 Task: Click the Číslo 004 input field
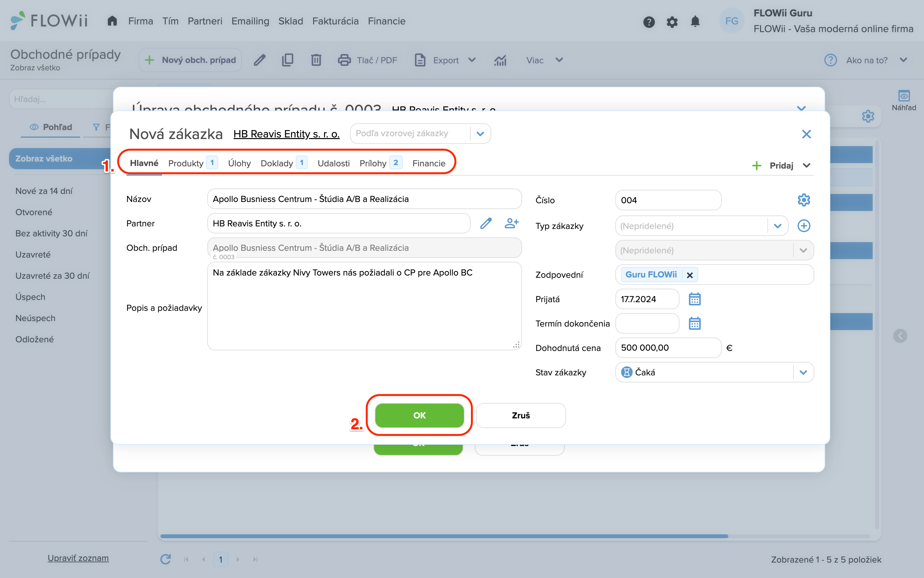[668, 200]
